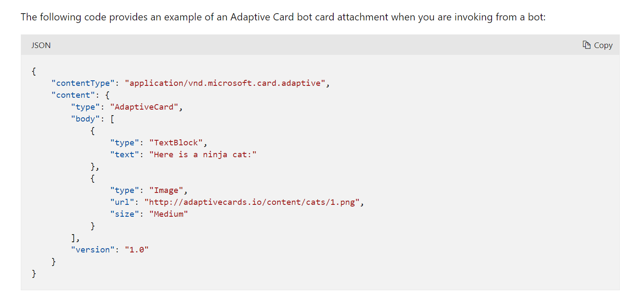The width and height of the screenshot is (644, 303).
Task: Click the JSON tab label on the code block
Action: click(41, 45)
